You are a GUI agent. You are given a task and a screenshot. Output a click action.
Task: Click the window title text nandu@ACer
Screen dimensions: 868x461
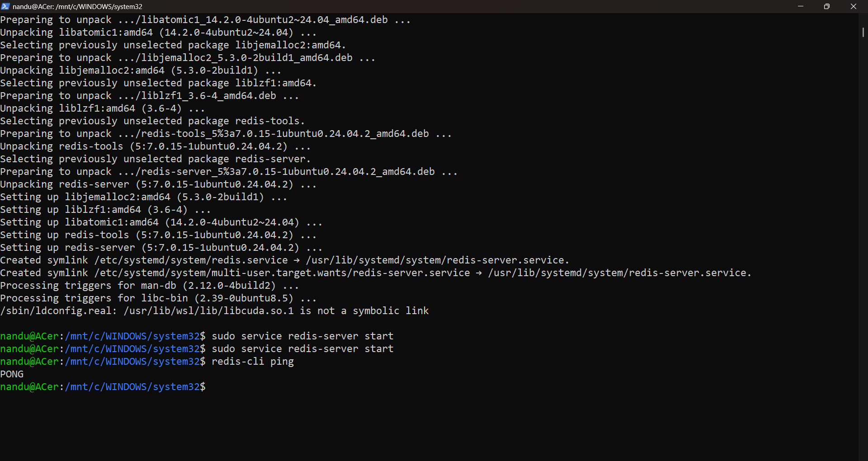pos(77,7)
